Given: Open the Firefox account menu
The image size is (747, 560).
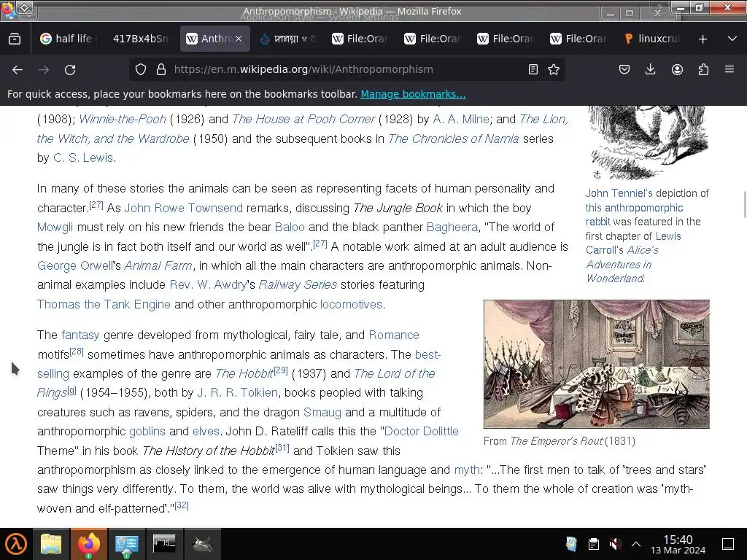Looking at the screenshot, I should (677, 69).
